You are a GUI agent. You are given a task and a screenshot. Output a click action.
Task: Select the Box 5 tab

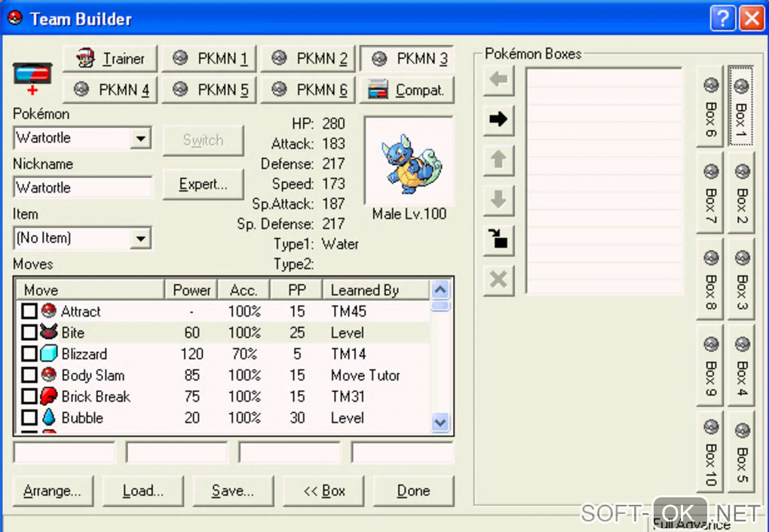point(741,452)
